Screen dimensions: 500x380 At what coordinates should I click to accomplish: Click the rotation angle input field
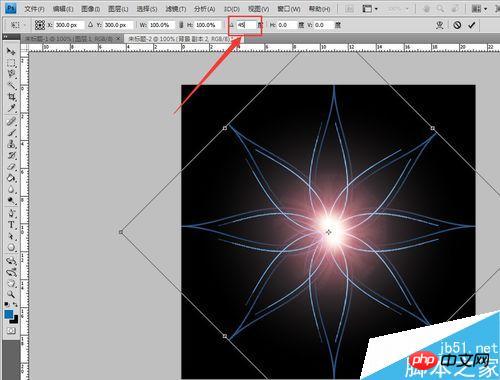click(x=246, y=25)
